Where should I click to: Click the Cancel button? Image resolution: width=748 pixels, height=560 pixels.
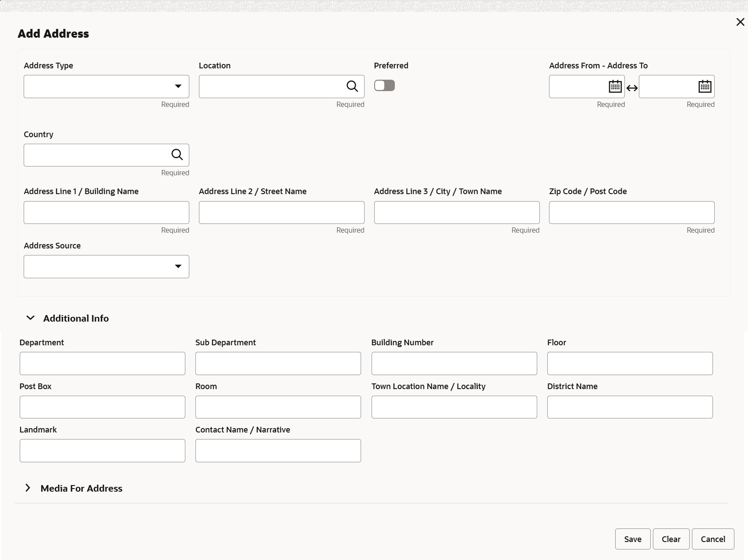pyautogui.click(x=713, y=539)
